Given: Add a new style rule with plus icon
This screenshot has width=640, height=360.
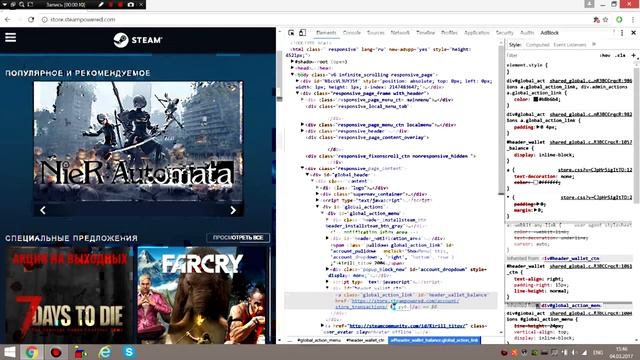Looking at the screenshot, I should [x=633, y=55].
